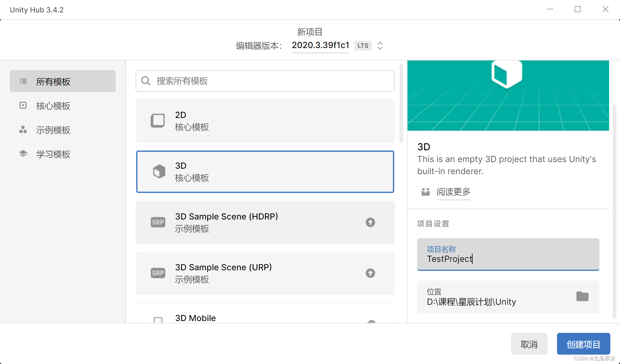620x364 pixels.
Task: Click the 3D template cube icon
Action: coord(157,171)
